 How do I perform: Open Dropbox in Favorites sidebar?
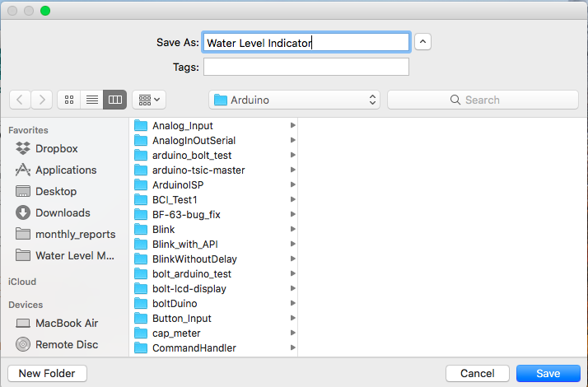click(56, 149)
